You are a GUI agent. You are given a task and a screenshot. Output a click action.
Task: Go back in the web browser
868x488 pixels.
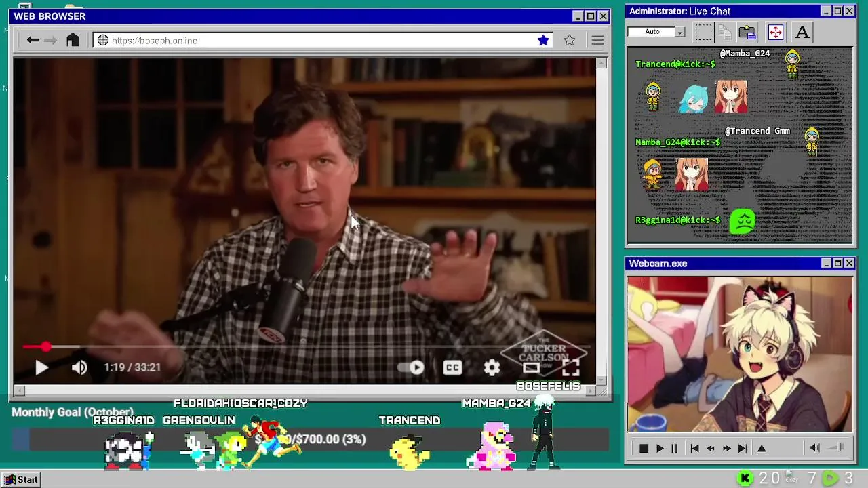coord(33,41)
